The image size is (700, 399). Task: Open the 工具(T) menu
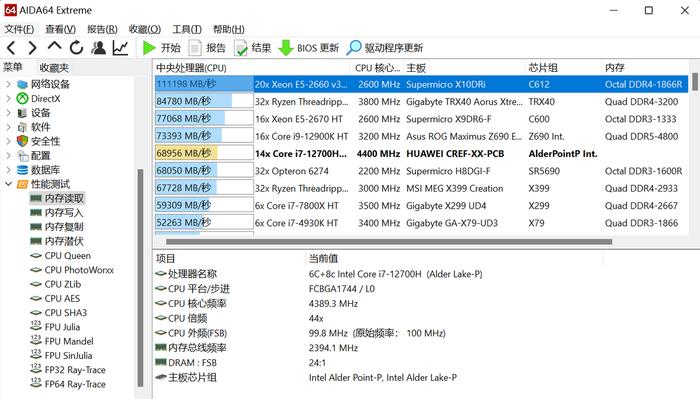coord(187,29)
